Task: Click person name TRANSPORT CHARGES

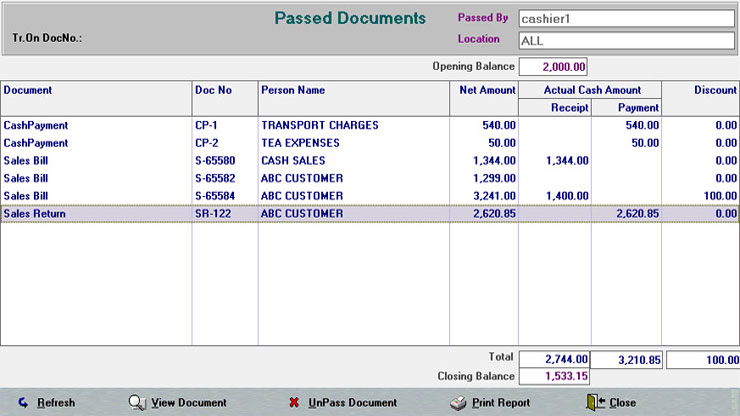Action: [x=320, y=126]
